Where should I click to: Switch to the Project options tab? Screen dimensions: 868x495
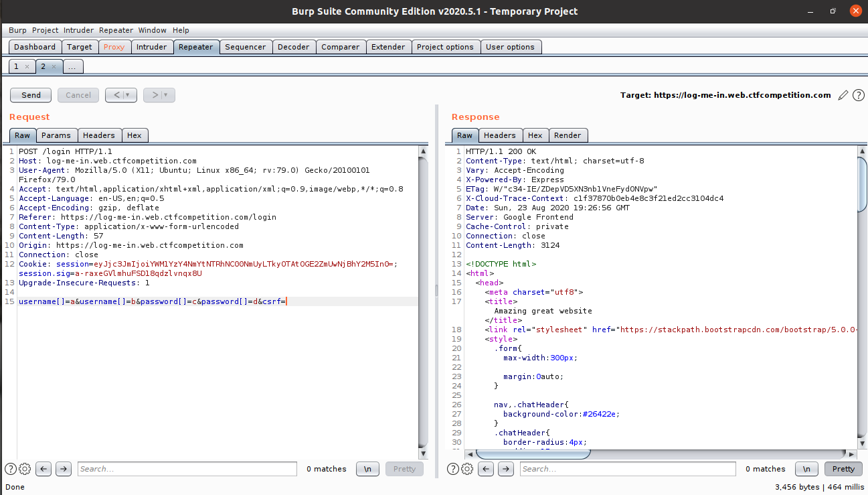[x=445, y=47]
